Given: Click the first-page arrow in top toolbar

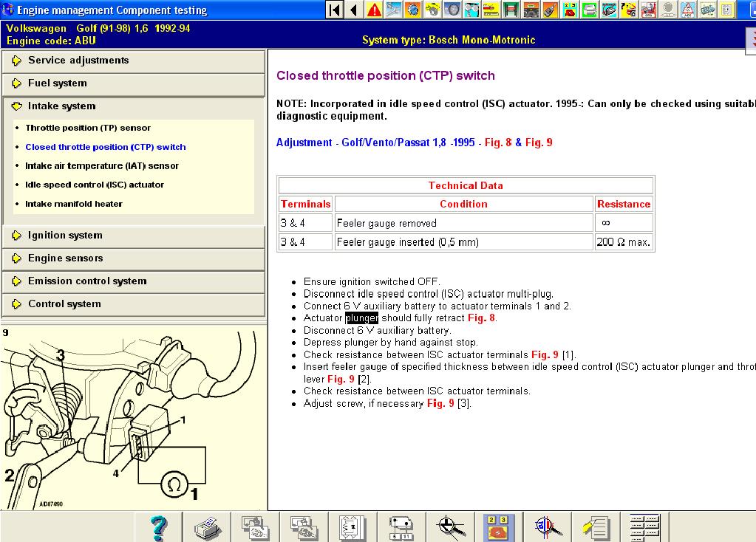Looking at the screenshot, I should (335, 10).
